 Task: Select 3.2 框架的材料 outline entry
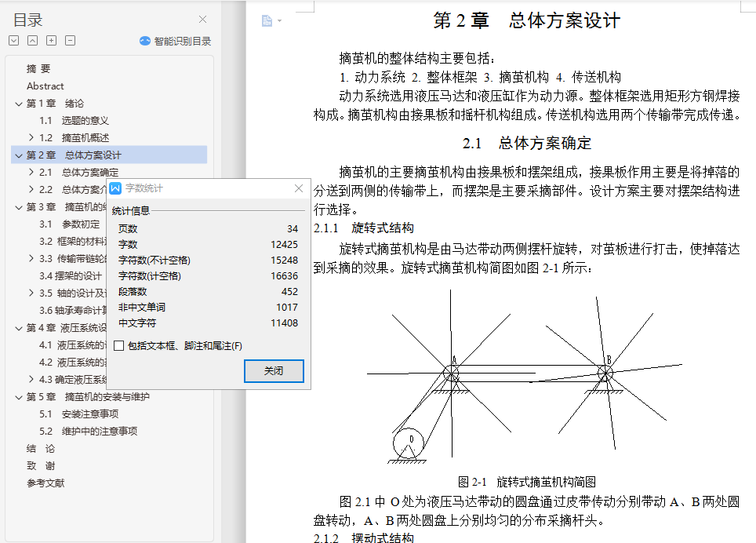tap(72, 241)
